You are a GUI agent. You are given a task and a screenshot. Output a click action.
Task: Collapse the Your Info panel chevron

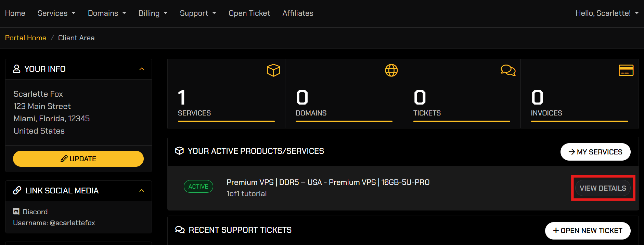[x=142, y=69]
